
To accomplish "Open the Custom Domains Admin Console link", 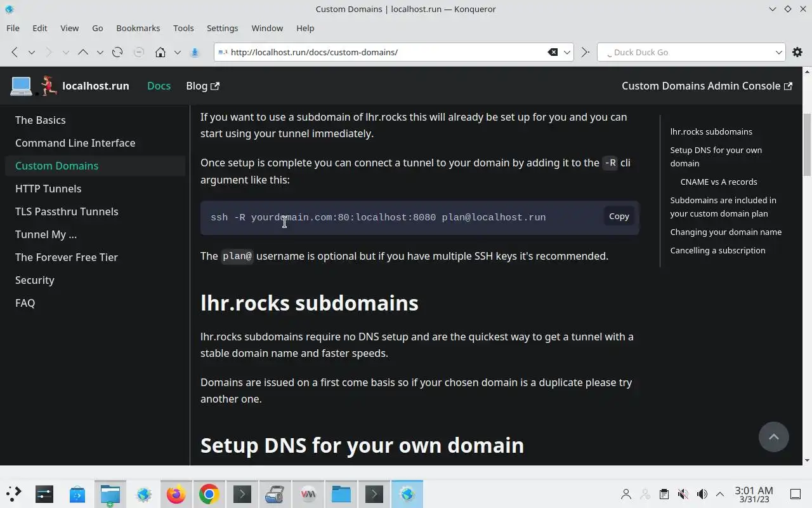I will click(x=707, y=86).
